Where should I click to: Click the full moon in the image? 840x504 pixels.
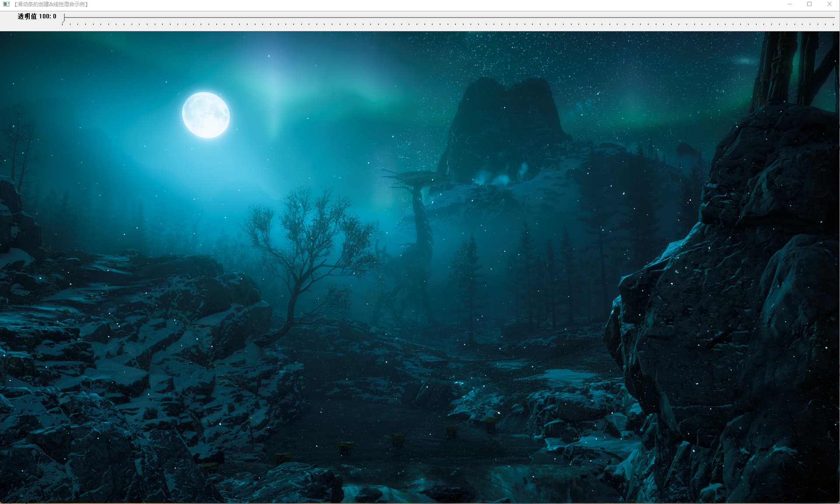[x=206, y=115]
